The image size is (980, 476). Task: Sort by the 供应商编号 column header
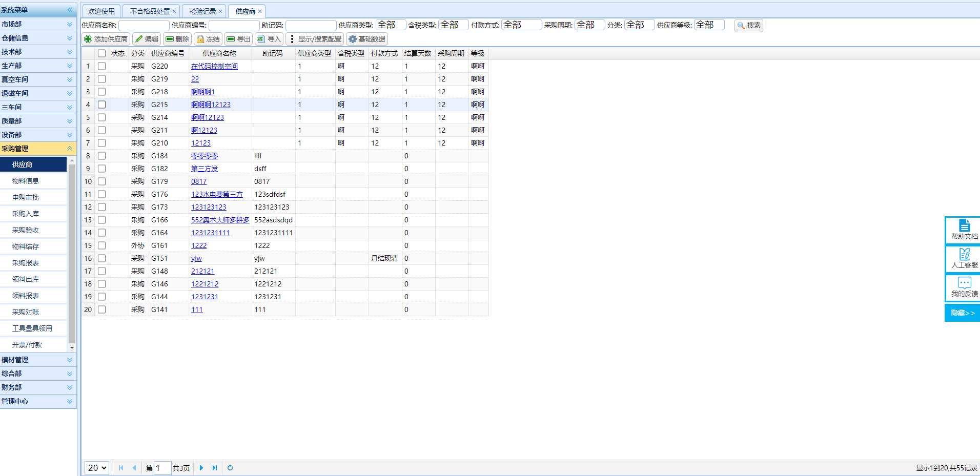(x=168, y=53)
